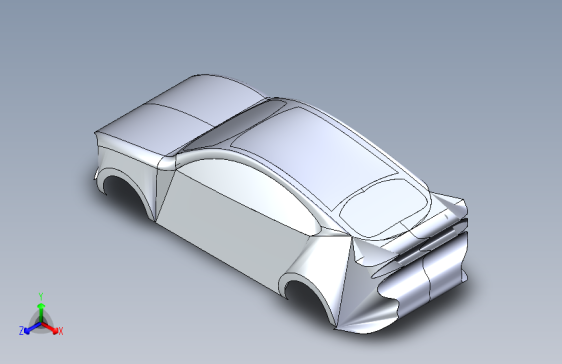Select the rounded oval window face on the car
The width and height of the screenshot is (562, 364).
click(x=384, y=208)
